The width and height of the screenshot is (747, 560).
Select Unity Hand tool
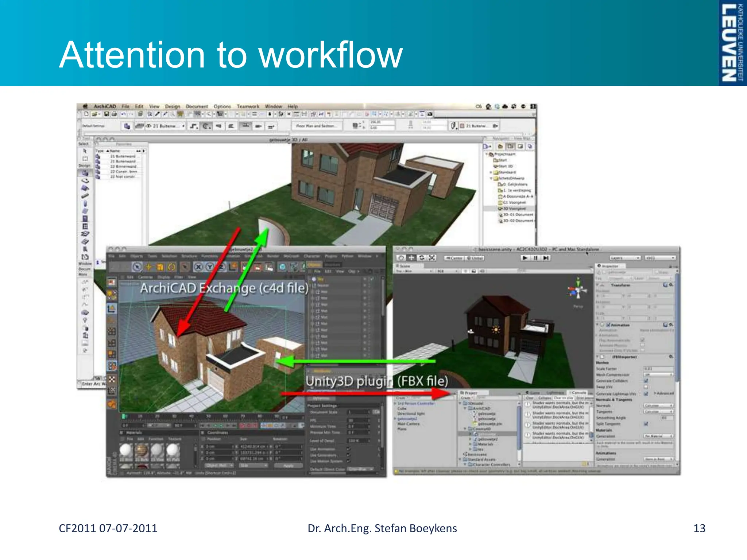pyautogui.click(x=401, y=258)
